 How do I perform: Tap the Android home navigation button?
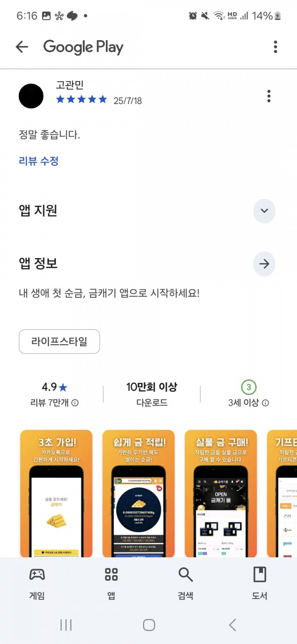pos(149,625)
